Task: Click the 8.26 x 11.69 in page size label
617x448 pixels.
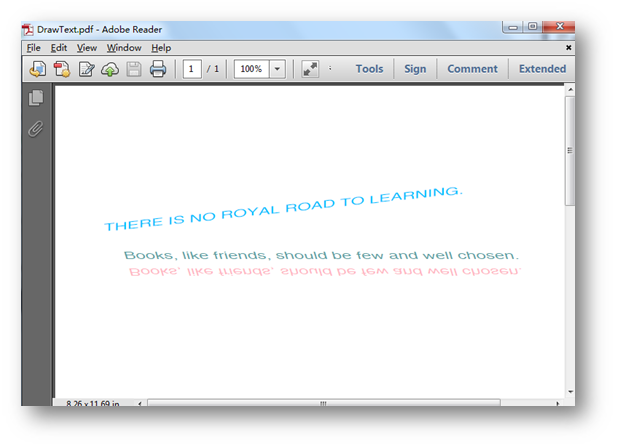Action: (x=93, y=403)
